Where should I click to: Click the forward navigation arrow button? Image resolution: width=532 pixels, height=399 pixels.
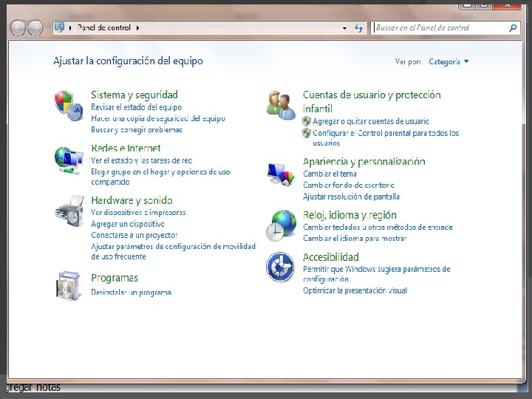(x=35, y=28)
